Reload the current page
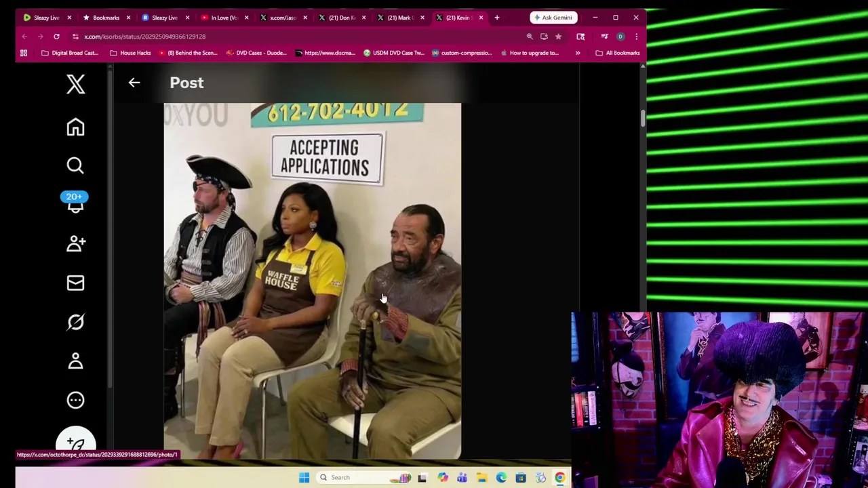This screenshot has width=868, height=488. 56,37
